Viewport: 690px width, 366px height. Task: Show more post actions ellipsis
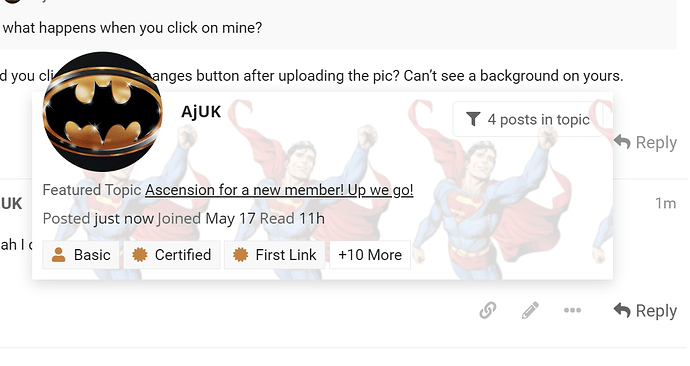pyautogui.click(x=573, y=310)
